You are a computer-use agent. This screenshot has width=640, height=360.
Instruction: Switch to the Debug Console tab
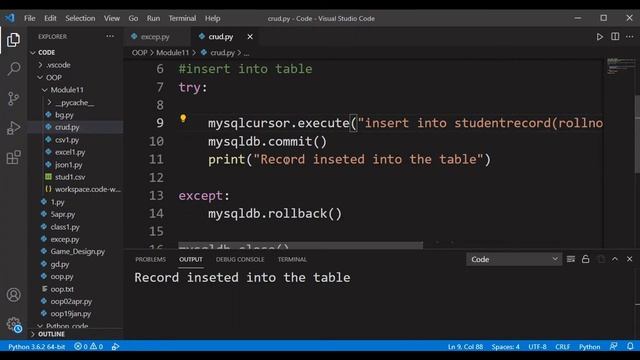240,260
